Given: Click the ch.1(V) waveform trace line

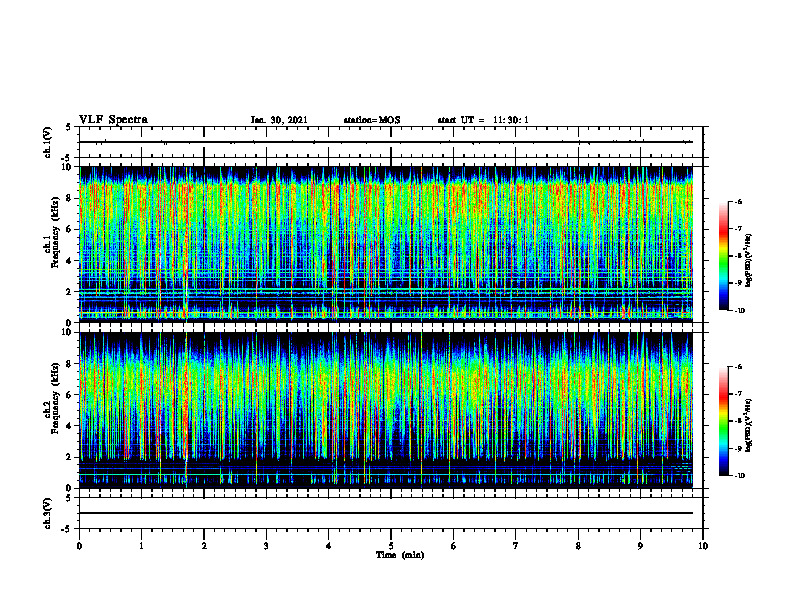Looking at the screenshot, I should click(386, 142).
